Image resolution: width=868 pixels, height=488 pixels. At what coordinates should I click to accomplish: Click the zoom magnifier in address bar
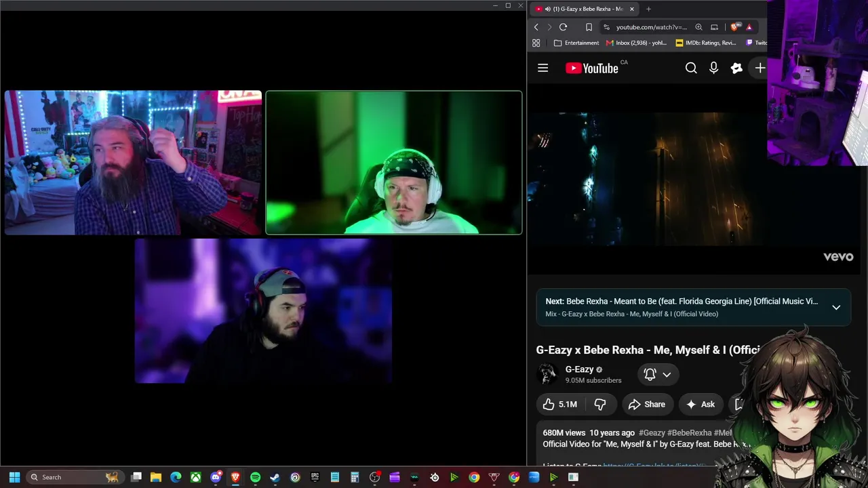tap(698, 27)
